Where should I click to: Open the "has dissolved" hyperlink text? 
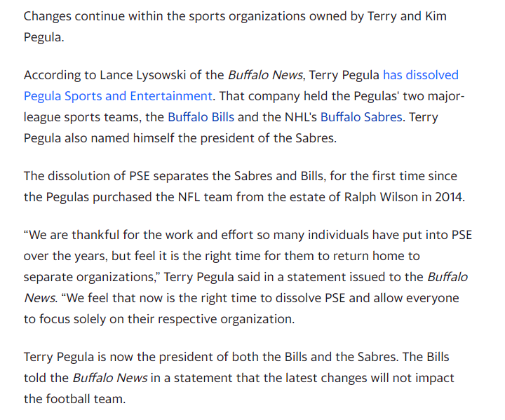(420, 75)
